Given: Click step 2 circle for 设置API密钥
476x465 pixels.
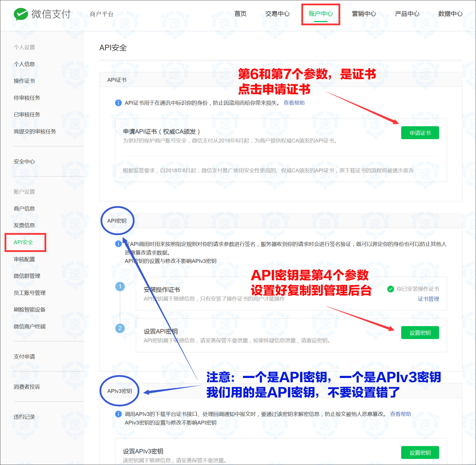Looking at the screenshot, I should (x=120, y=328).
